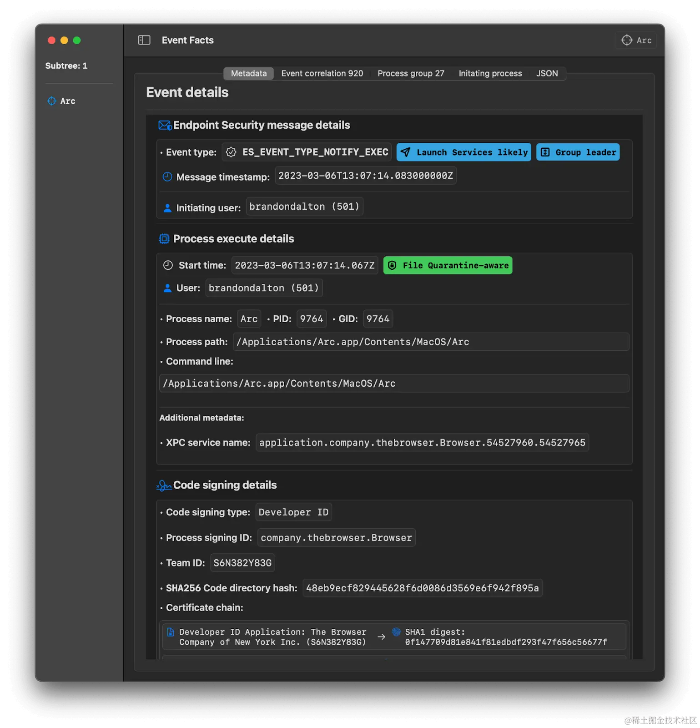Click the person icon next to Initiating user
The image size is (700, 728).
(167, 207)
